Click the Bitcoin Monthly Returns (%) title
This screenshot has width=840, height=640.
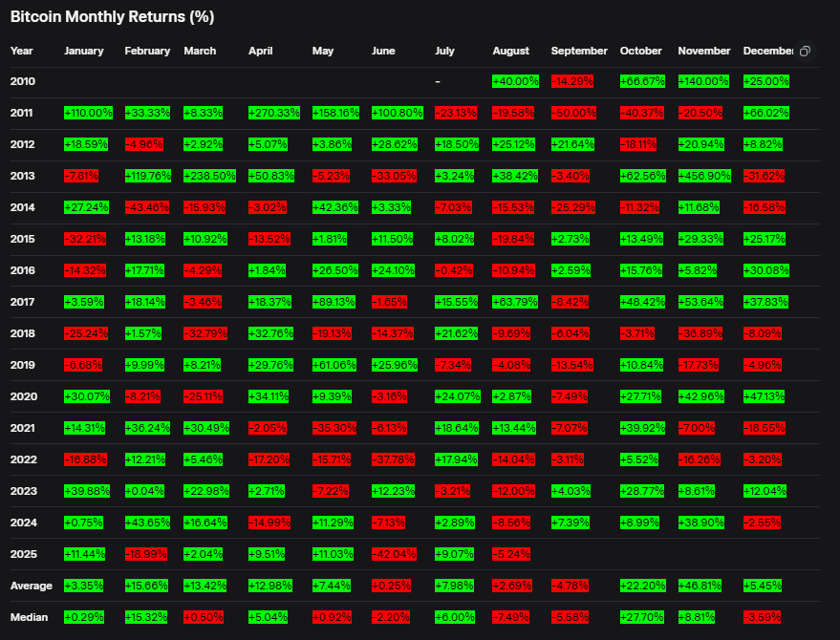coord(112,16)
